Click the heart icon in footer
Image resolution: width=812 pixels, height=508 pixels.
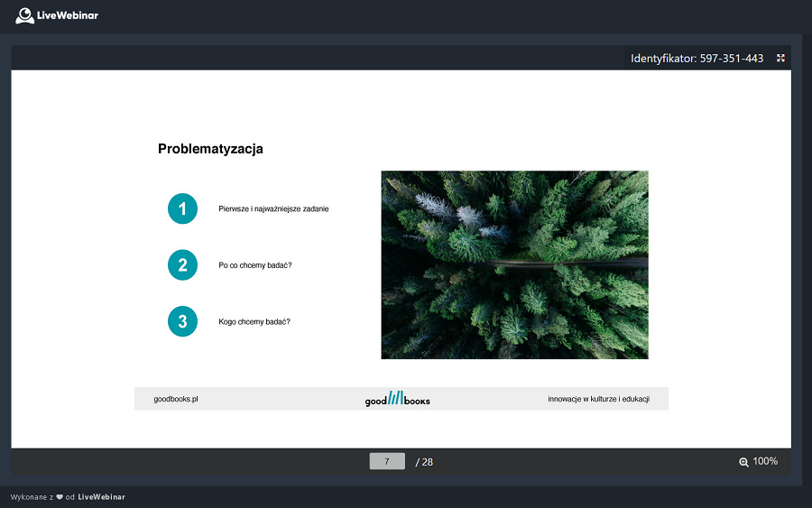coord(60,497)
